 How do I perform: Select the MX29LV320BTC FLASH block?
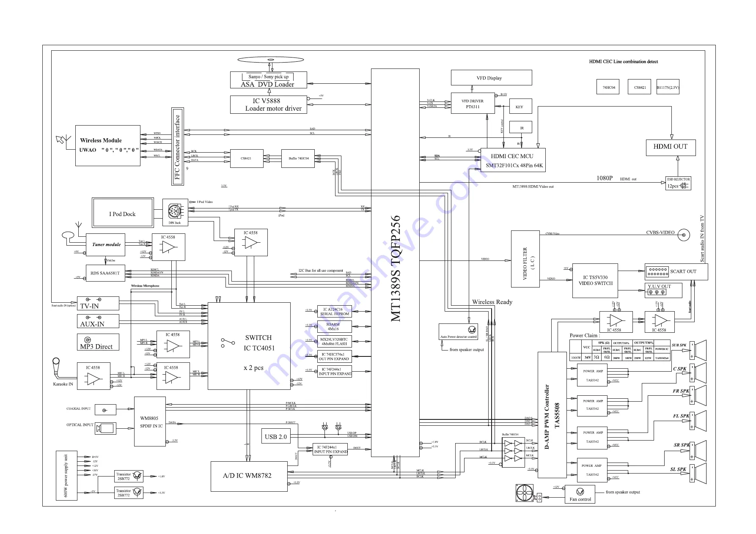coord(334,342)
